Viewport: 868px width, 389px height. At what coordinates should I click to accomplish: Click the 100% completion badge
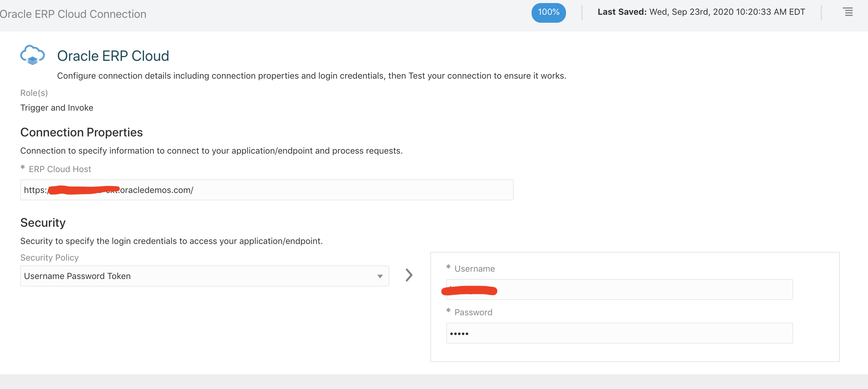tap(548, 13)
